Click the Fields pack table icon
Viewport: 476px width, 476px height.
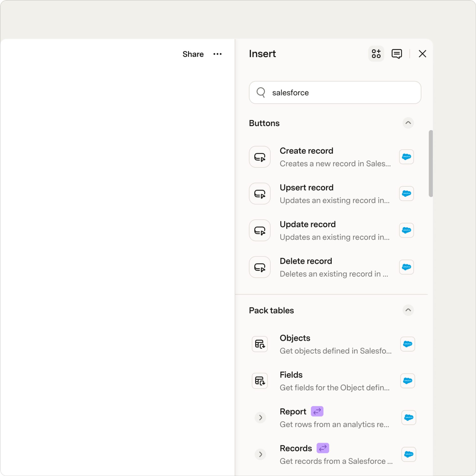(260, 381)
